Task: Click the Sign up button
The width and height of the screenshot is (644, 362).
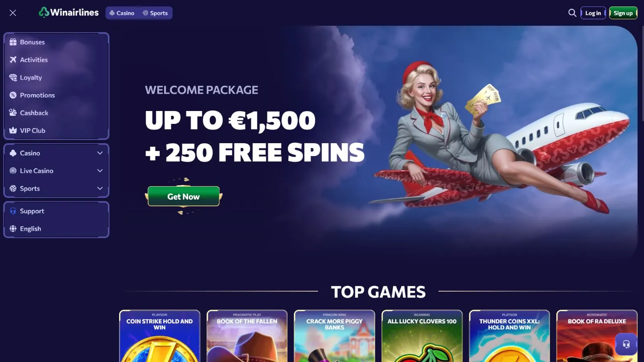Action: click(x=623, y=13)
